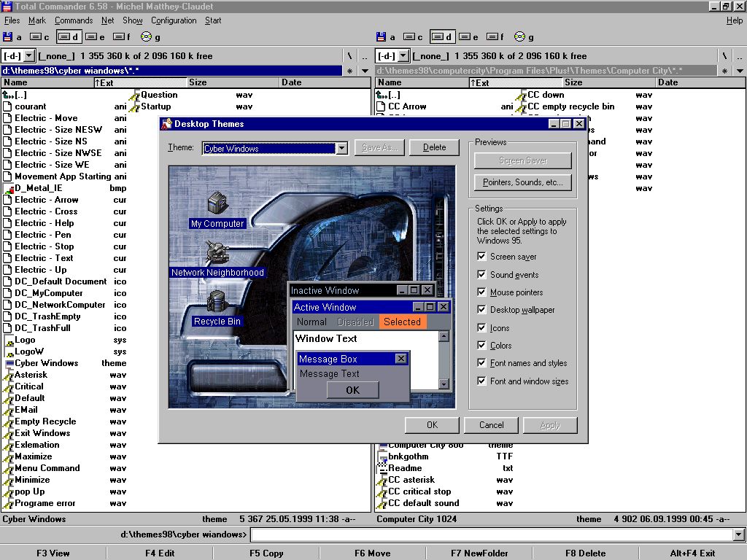
Task: Click the Network Neighborhood preview icon
Action: click(217, 252)
